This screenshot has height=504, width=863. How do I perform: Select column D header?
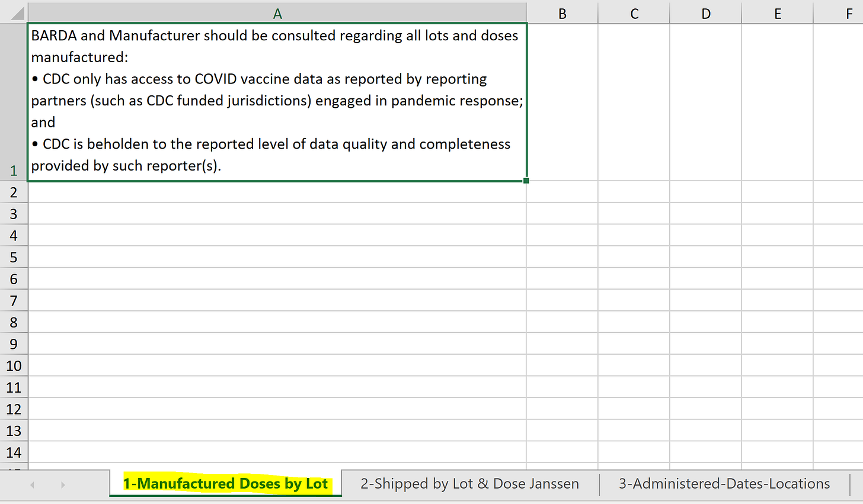click(x=706, y=14)
